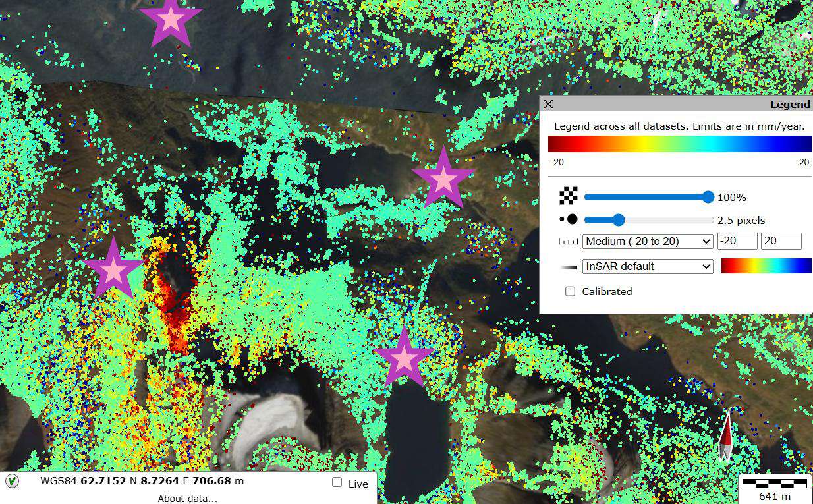The image size is (813, 504).
Task: Close the Legend panel
Action: [548, 104]
